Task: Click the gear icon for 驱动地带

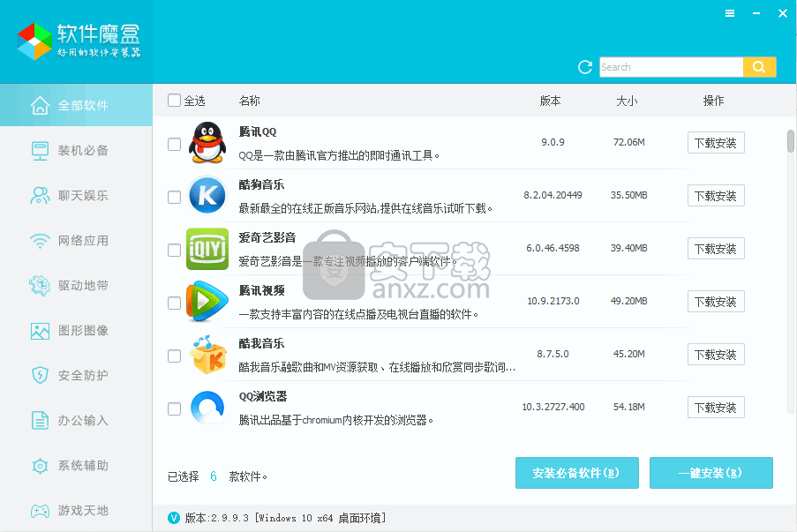Action: click(x=40, y=286)
